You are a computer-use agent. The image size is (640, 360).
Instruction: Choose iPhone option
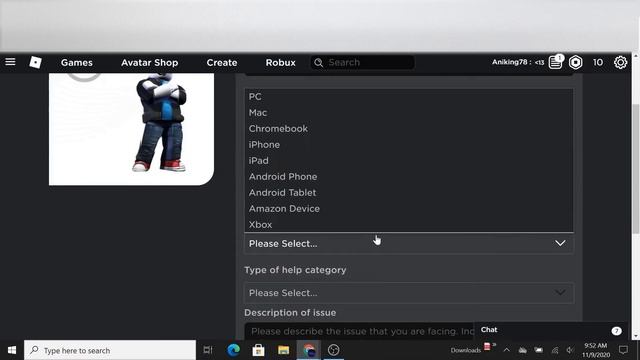[x=409, y=144]
